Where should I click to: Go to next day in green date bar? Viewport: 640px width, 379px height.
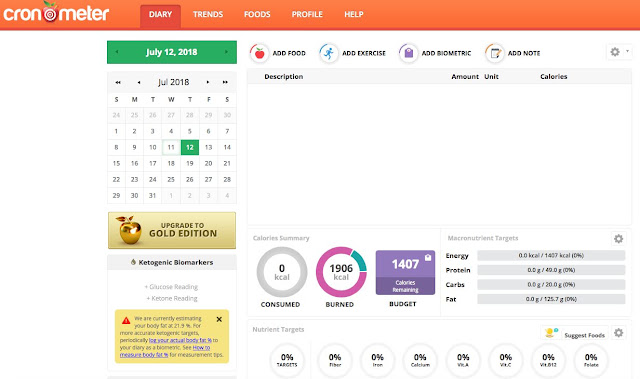pyautogui.click(x=226, y=52)
